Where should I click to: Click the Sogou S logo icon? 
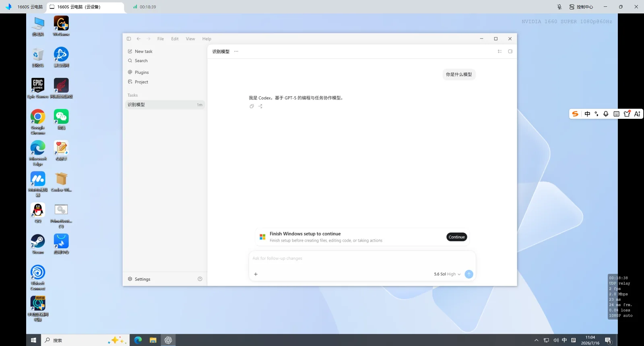click(x=575, y=114)
